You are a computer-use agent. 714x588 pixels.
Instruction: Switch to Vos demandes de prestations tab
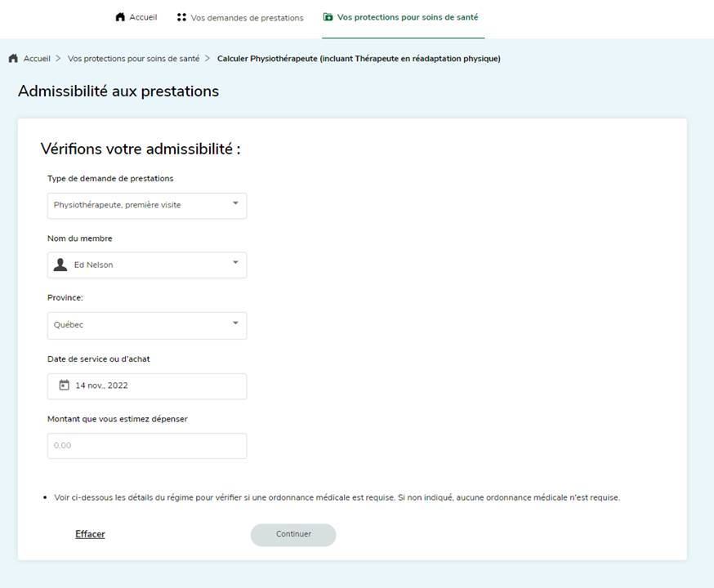pyautogui.click(x=240, y=18)
